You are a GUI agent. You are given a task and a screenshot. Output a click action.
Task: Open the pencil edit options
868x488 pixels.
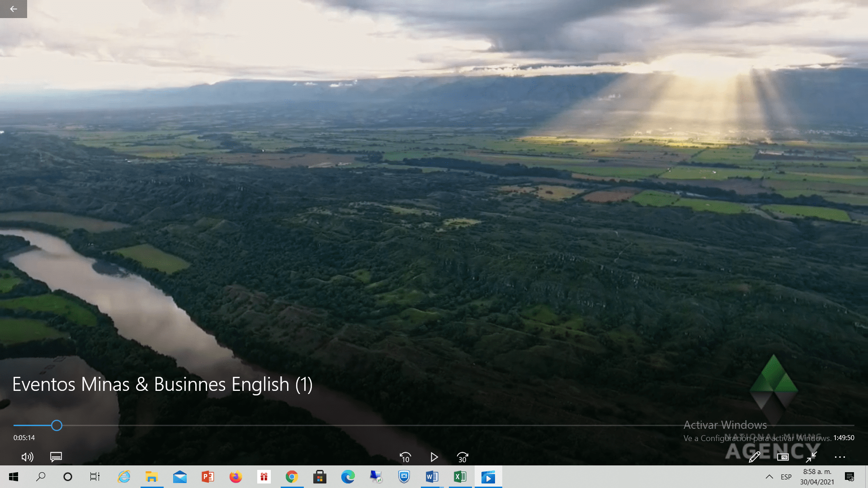[754, 457]
